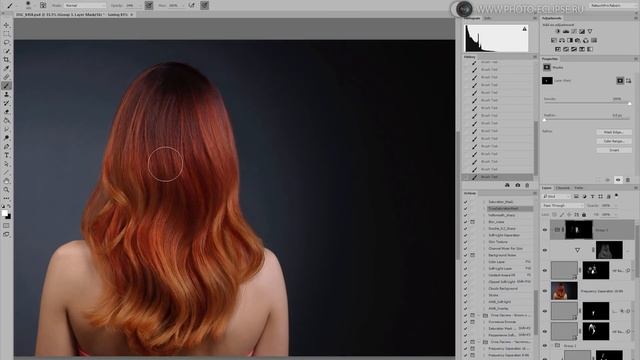Toggle the Background Noise action checkmark

tap(465, 255)
